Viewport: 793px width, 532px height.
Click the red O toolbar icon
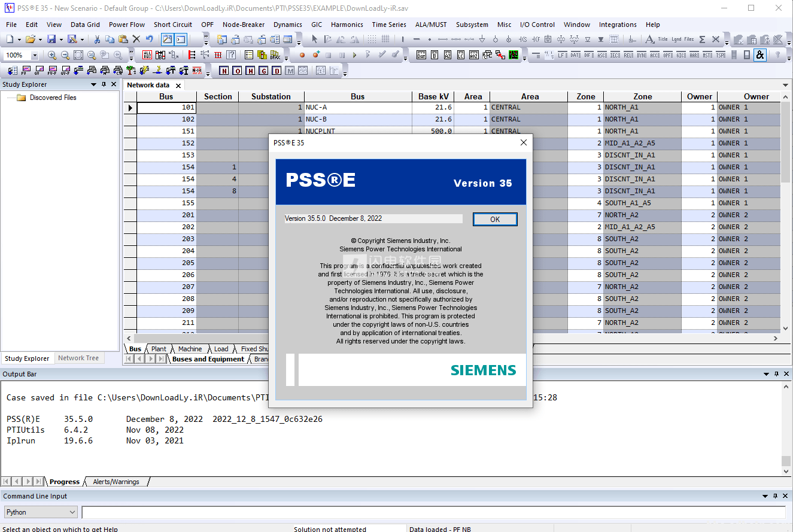(x=237, y=71)
